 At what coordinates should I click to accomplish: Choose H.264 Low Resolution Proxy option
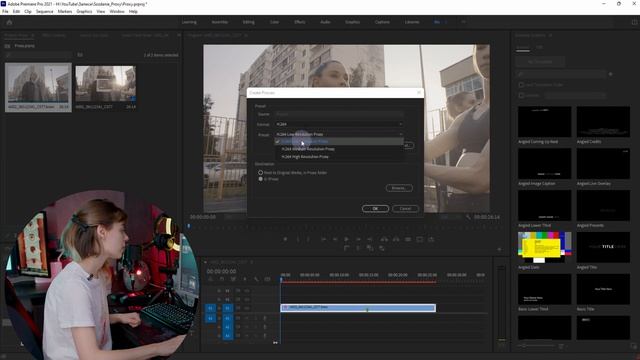pos(339,142)
